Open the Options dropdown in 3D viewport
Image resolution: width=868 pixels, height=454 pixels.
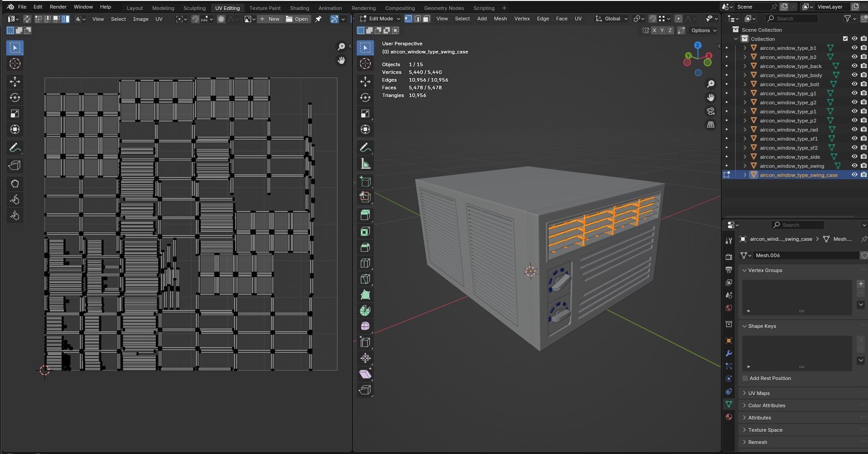pos(704,30)
